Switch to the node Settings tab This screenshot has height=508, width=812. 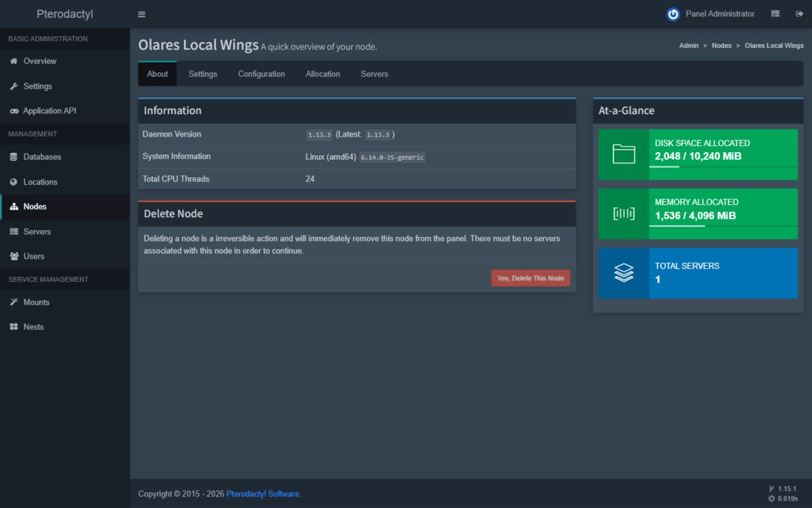[203, 74]
